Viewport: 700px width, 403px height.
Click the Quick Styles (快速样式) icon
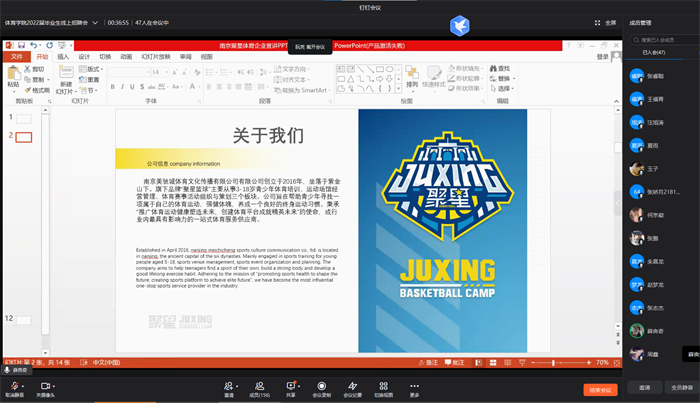(x=433, y=72)
